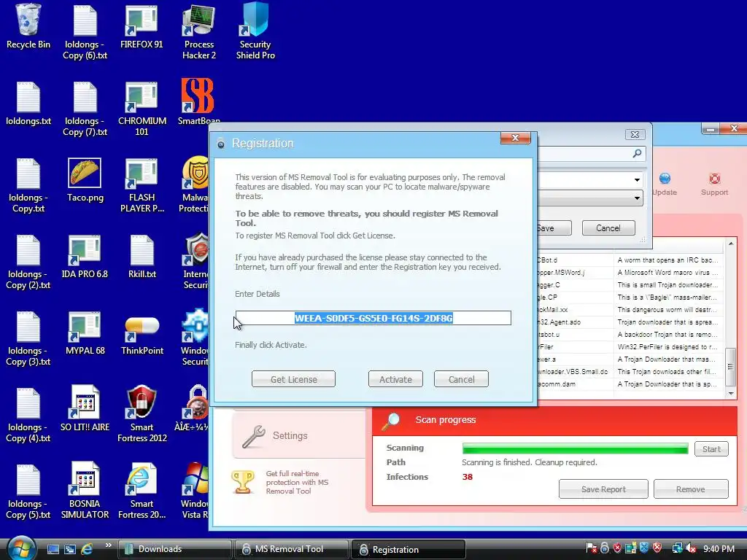Click the Save Report button
747x560 pixels.
click(x=603, y=489)
